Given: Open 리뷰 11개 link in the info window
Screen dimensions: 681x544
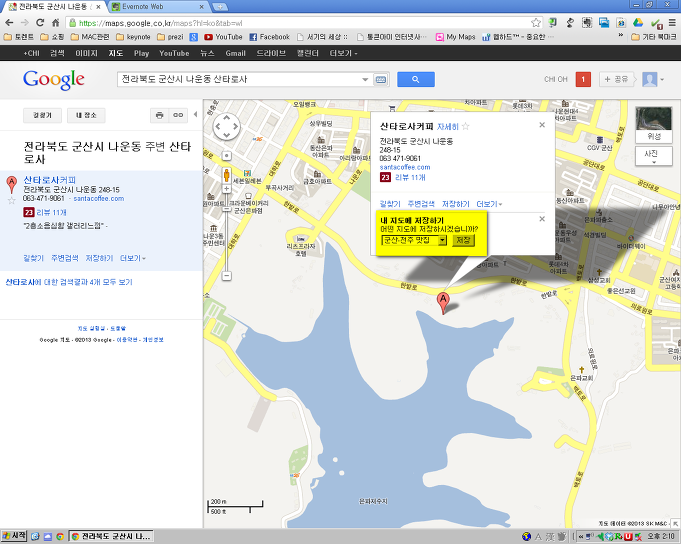Looking at the screenshot, I should click(410, 177).
